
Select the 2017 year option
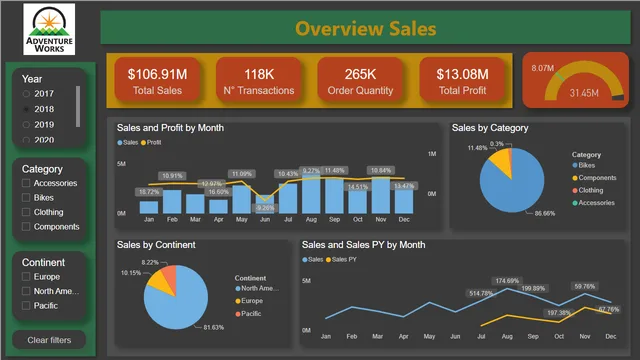(x=26, y=94)
